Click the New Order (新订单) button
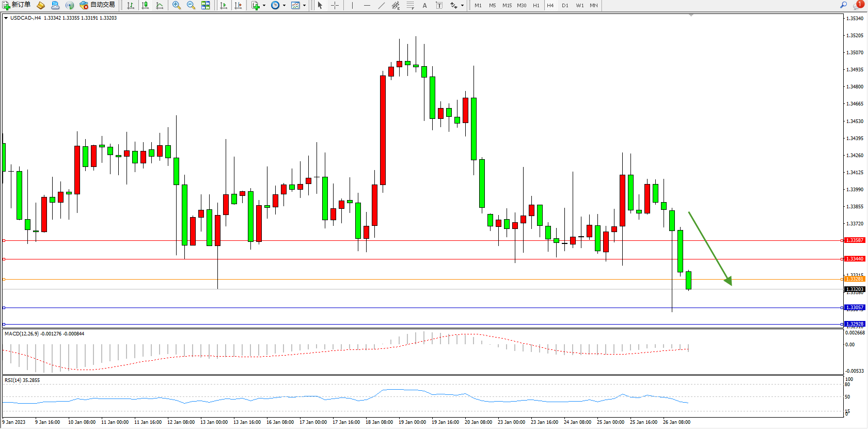This screenshot has width=868, height=429. pyautogui.click(x=17, y=5)
